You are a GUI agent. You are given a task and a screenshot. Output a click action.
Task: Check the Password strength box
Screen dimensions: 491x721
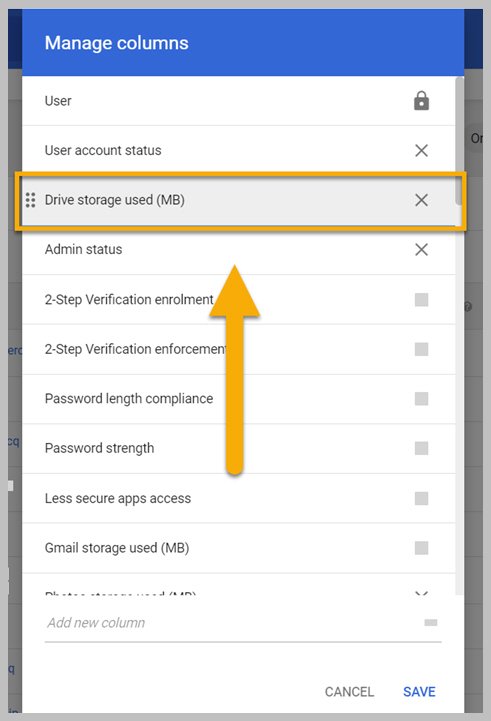point(421,448)
